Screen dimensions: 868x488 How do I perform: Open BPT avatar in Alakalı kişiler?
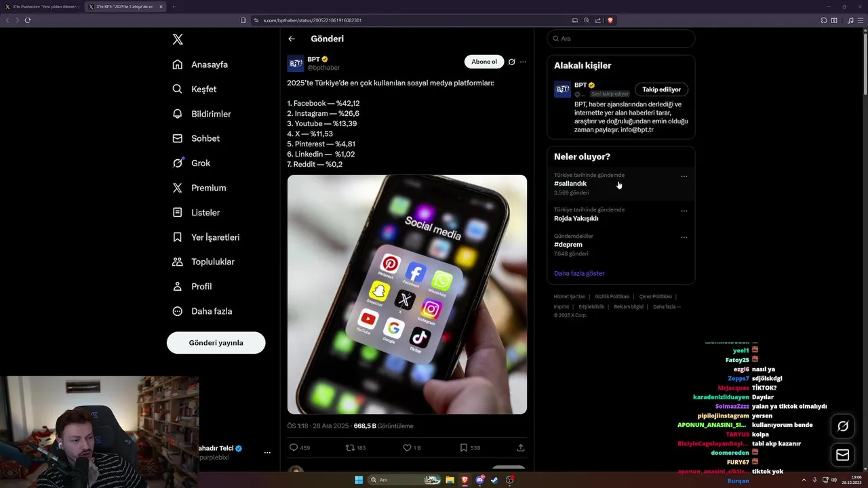click(562, 89)
